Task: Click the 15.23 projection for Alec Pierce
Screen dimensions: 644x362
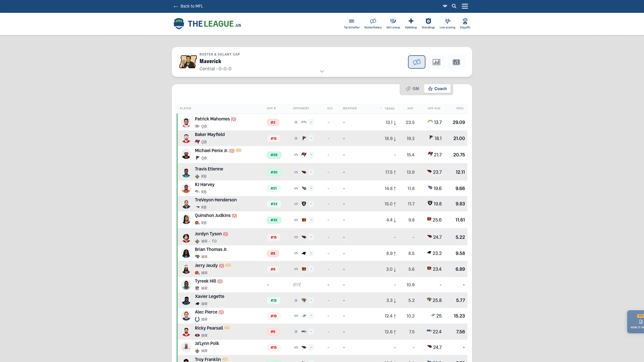Action: pos(459,316)
